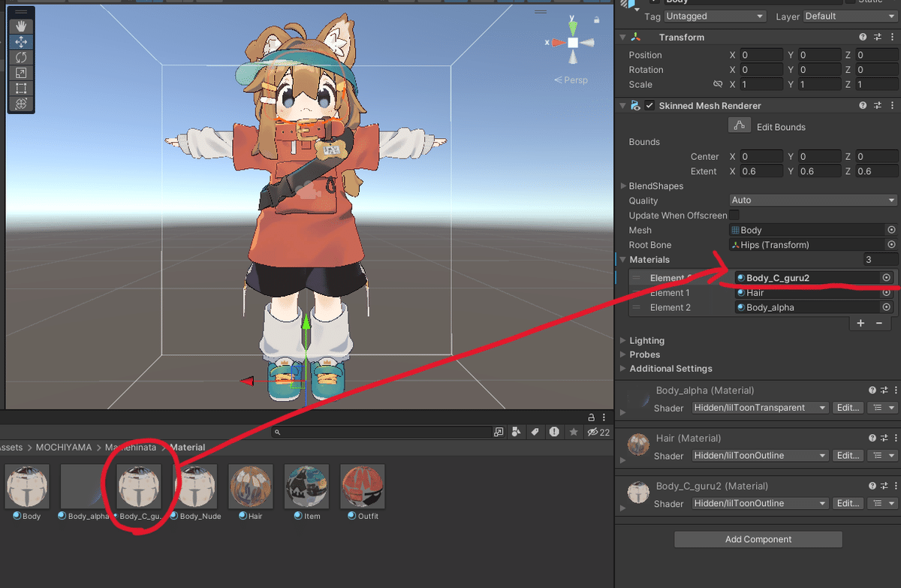Click Edit button for Body_alpha shader
Screen dimensions: 901x588
pyautogui.click(x=848, y=408)
